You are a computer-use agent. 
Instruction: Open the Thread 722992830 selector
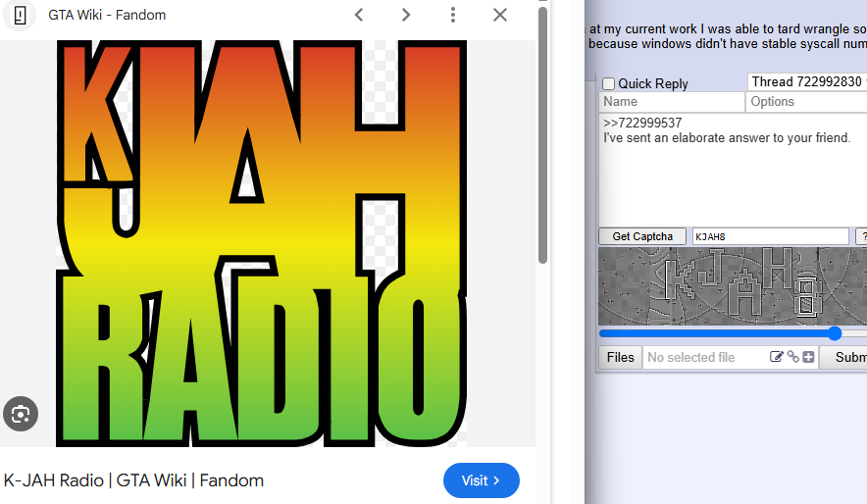(807, 81)
